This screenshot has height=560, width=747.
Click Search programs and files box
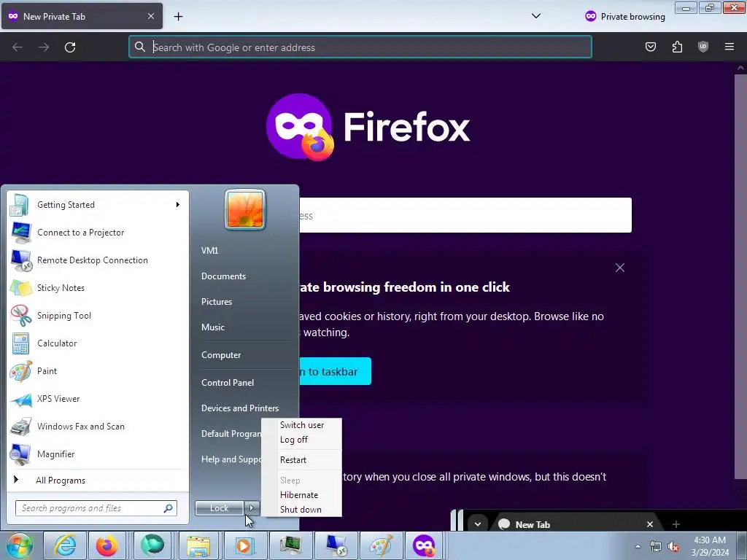click(96, 508)
